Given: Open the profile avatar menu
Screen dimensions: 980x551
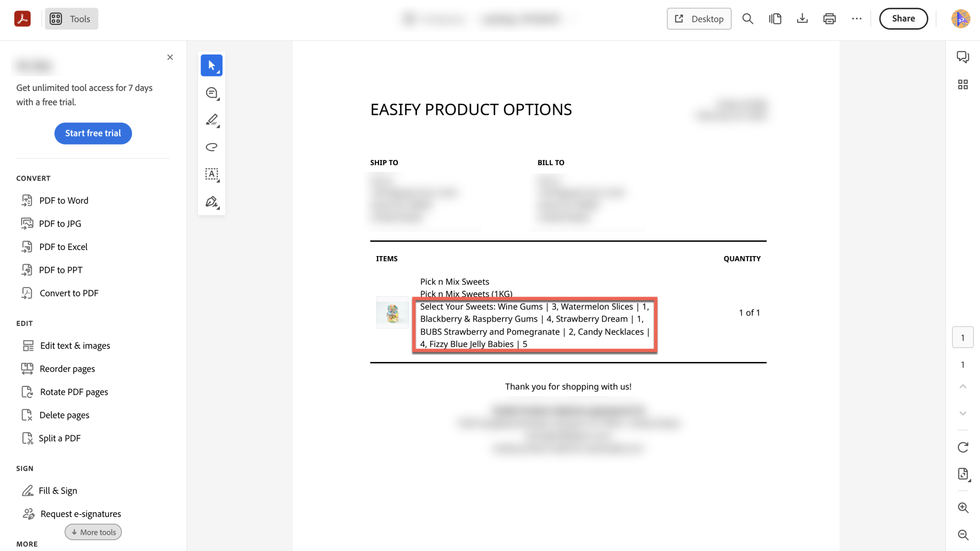Looking at the screenshot, I should point(961,19).
